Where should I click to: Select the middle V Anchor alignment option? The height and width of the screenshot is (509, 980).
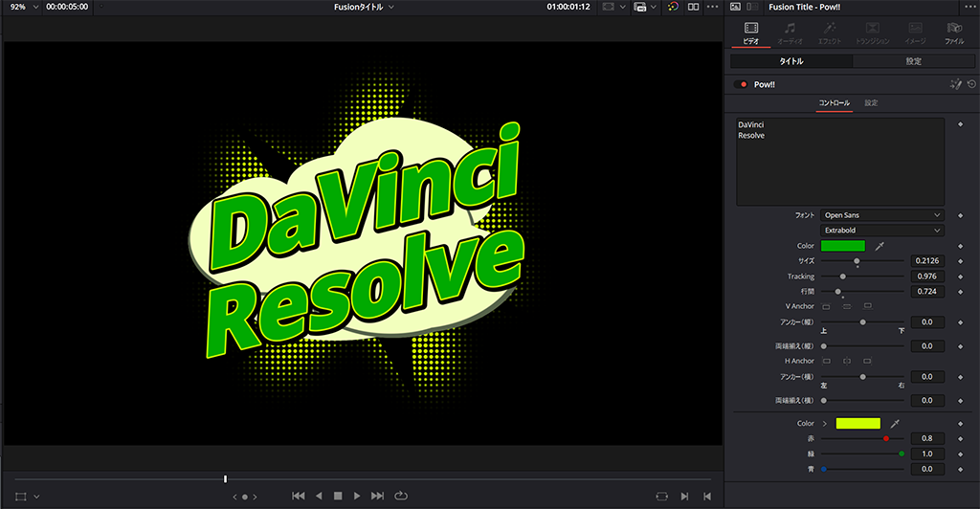[x=847, y=307]
